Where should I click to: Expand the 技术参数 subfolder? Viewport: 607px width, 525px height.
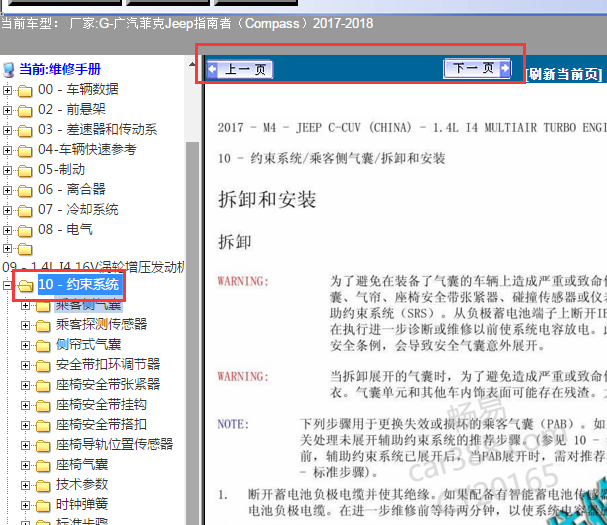click(25, 486)
